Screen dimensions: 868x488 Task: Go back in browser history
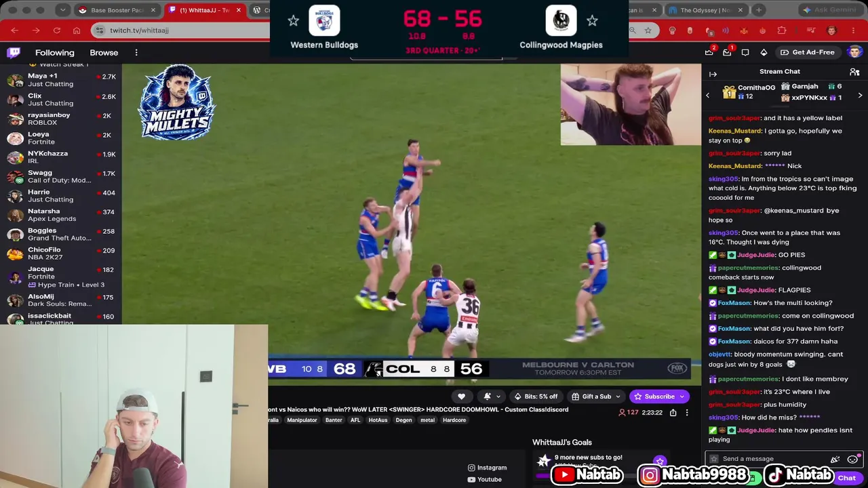click(15, 30)
